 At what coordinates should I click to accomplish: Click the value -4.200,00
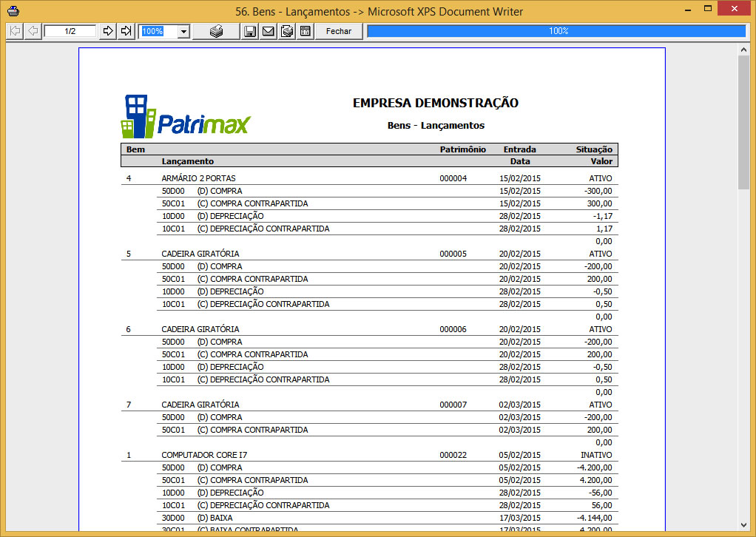click(595, 467)
